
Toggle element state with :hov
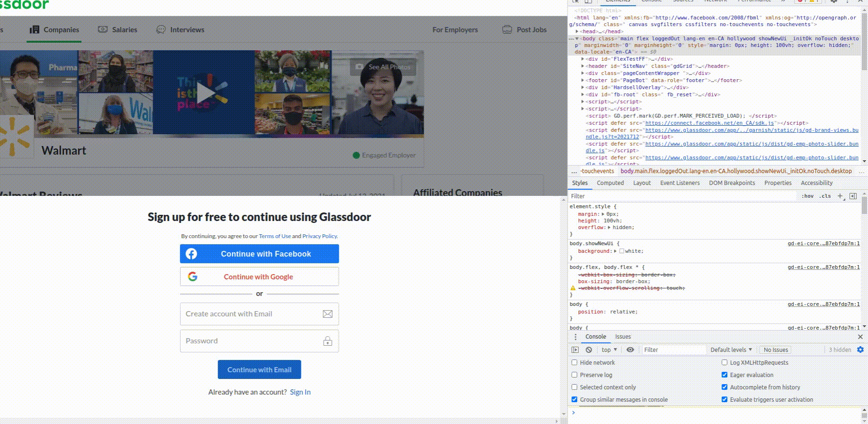(807, 196)
